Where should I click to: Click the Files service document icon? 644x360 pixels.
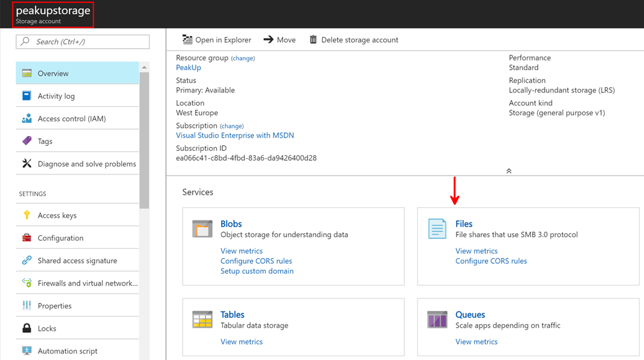point(437,228)
